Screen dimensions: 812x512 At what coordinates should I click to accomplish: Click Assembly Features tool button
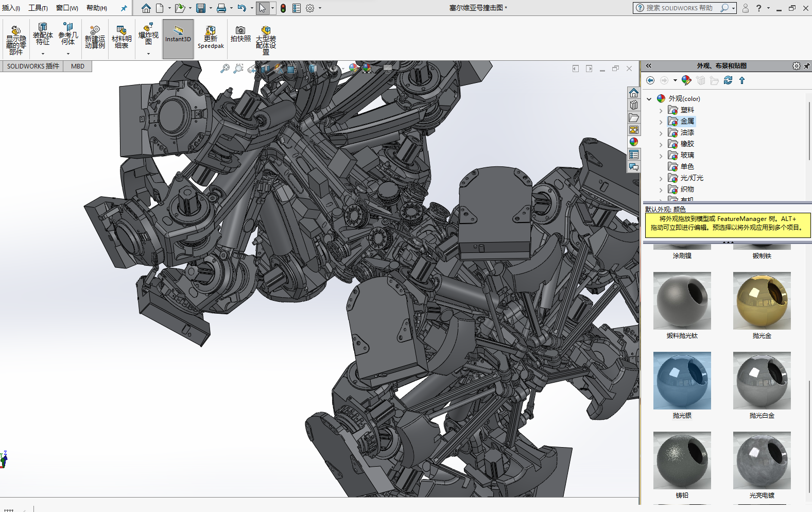tap(43, 35)
